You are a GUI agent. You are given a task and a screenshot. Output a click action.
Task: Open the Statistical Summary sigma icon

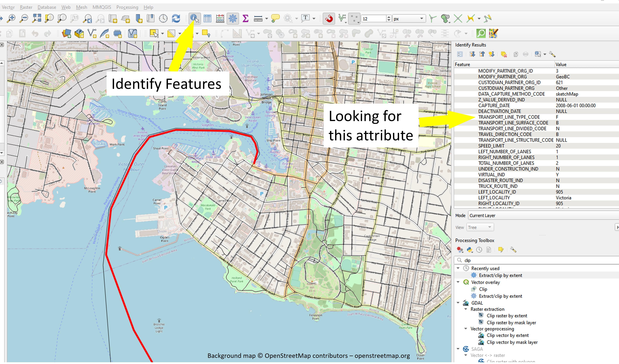pos(245,18)
